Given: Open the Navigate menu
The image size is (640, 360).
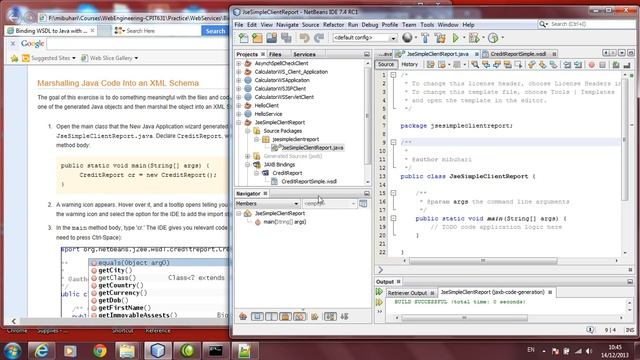Looking at the screenshot, I should pos(287,25).
